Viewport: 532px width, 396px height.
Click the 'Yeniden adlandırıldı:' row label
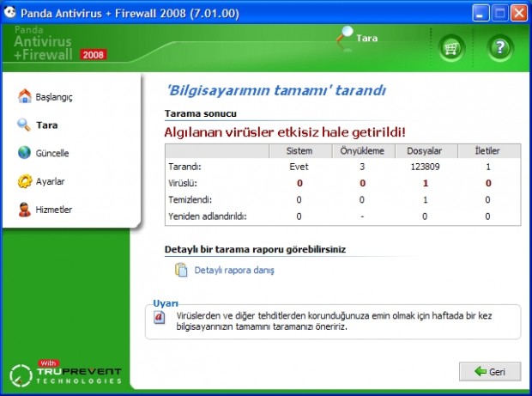[x=208, y=216]
